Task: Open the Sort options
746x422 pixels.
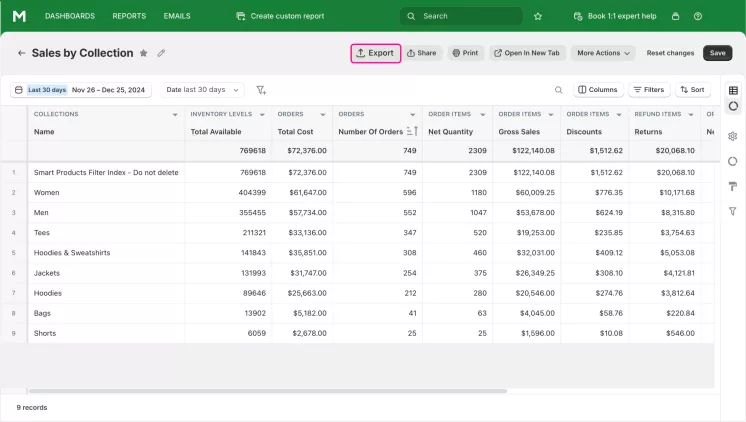Action: tap(693, 90)
